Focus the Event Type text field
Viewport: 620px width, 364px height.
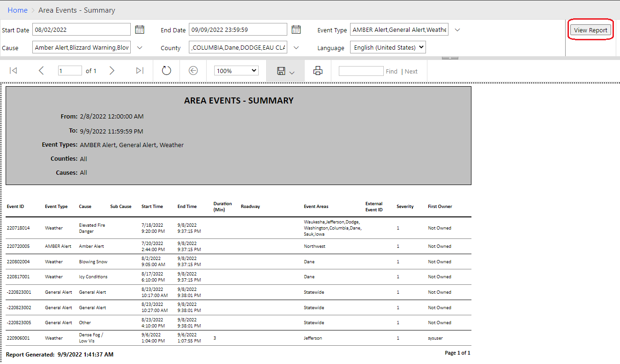coord(399,30)
